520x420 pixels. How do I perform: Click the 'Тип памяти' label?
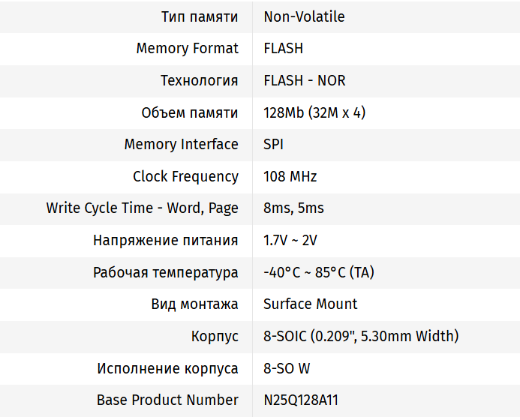(200, 16)
